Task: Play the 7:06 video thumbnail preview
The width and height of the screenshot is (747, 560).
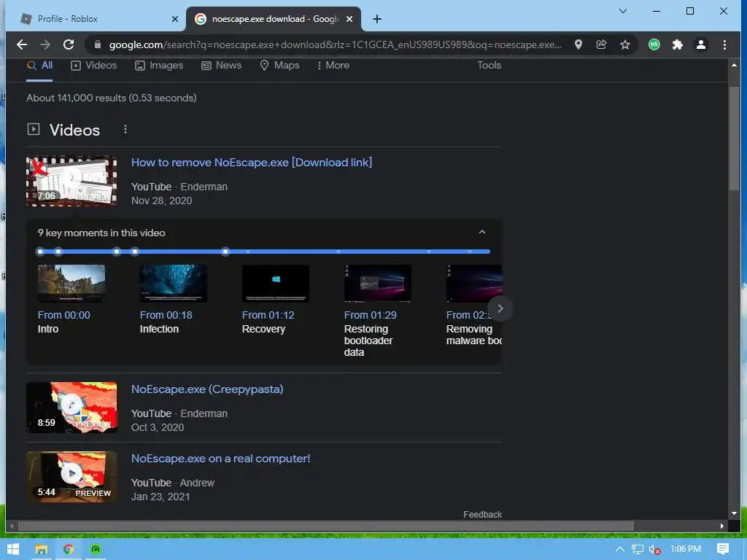Action: tap(71, 181)
